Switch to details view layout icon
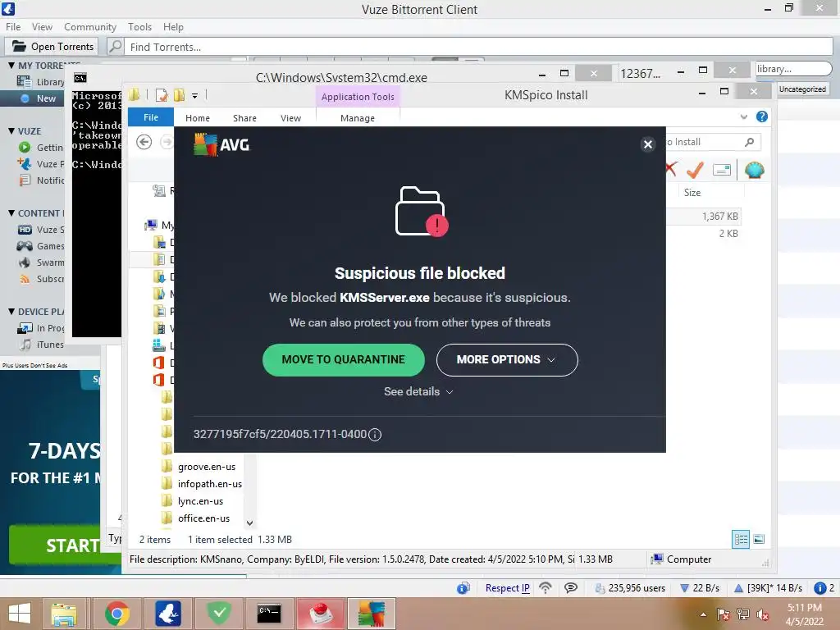This screenshot has width=840, height=630. 741,539
